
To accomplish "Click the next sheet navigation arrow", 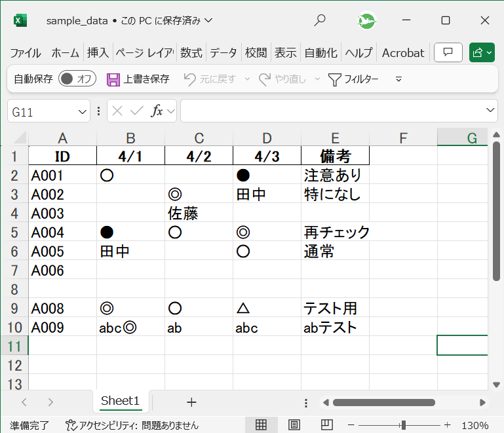I will coord(50,402).
